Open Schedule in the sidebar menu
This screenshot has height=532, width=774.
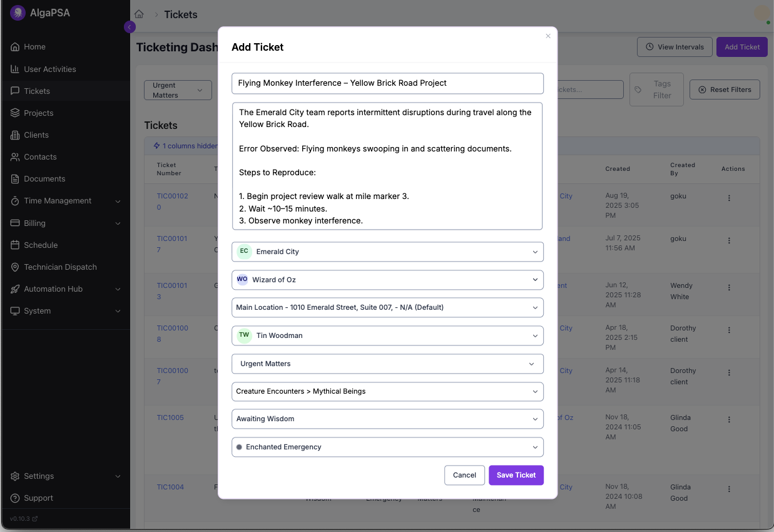pyautogui.click(x=41, y=245)
